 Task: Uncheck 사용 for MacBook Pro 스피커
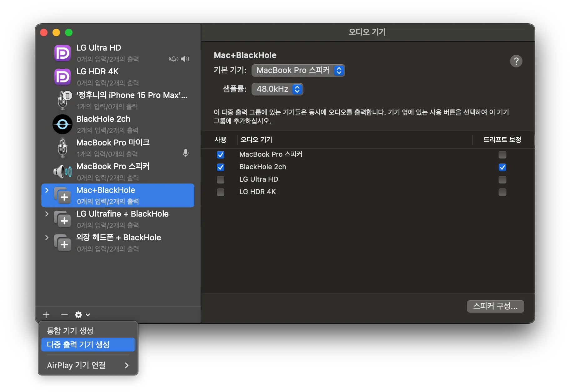click(221, 154)
